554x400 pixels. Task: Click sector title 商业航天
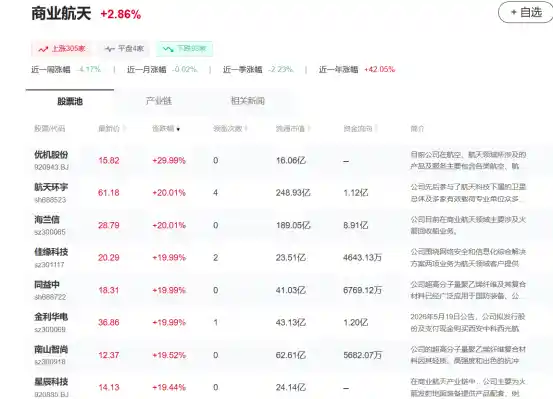point(61,14)
